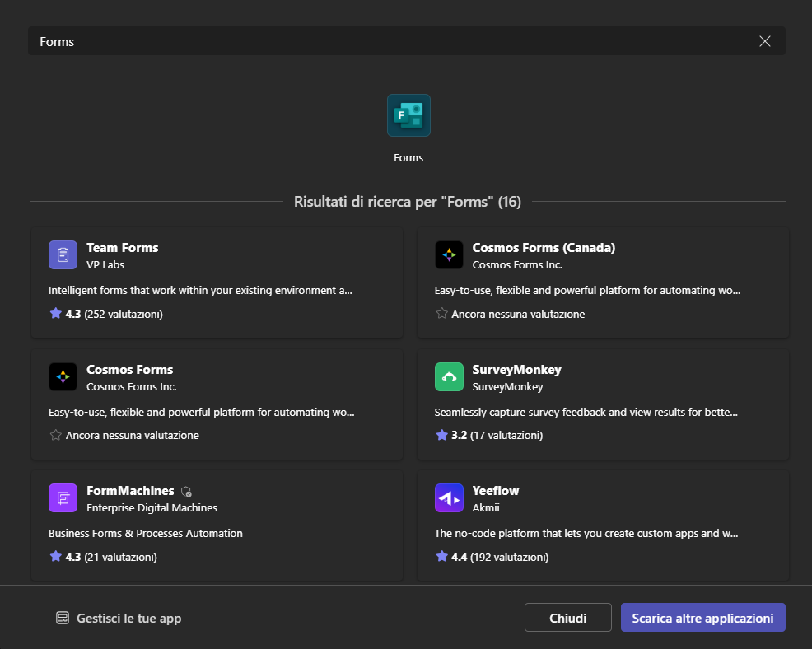Click Business Forms & Processes Automation description
The height and width of the screenshot is (649, 812).
(146, 533)
